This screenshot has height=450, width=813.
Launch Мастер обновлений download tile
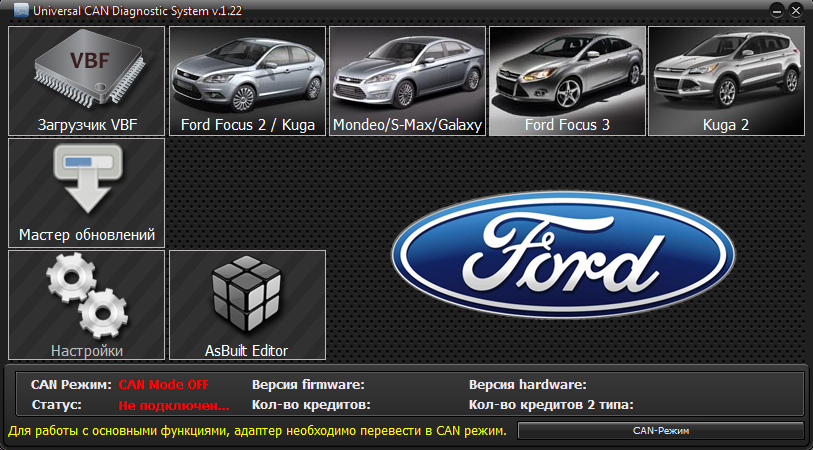[87, 193]
